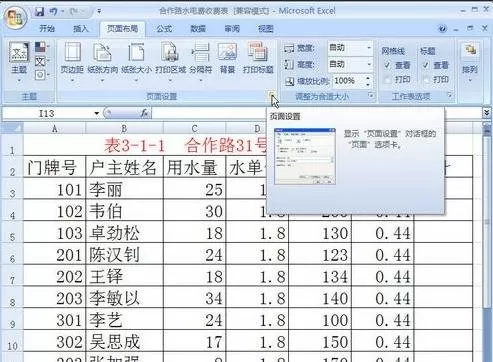Open the Name Box dropdown arrow
The image size is (493, 362).
(x=96, y=114)
